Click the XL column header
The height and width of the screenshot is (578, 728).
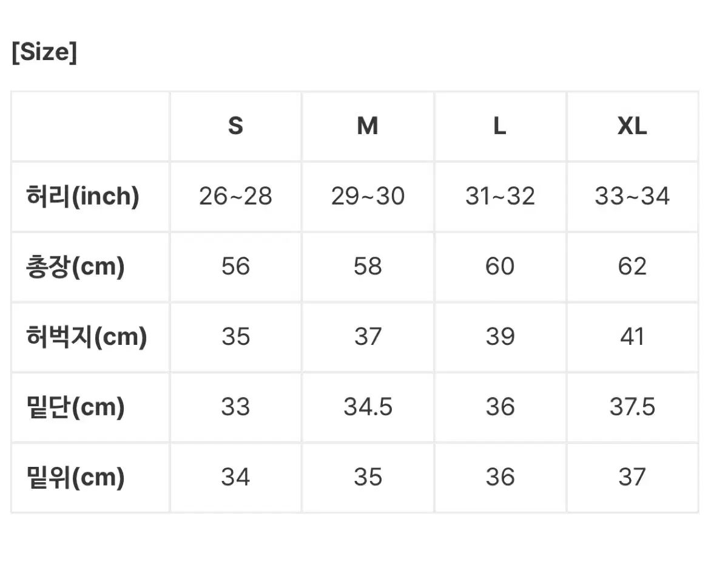[x=632, y=126]
